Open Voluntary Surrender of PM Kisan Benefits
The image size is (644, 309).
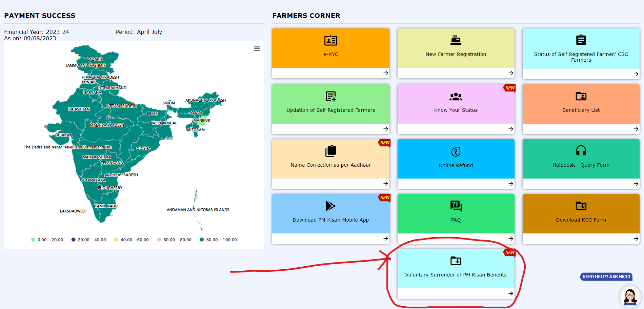point(456,274)
